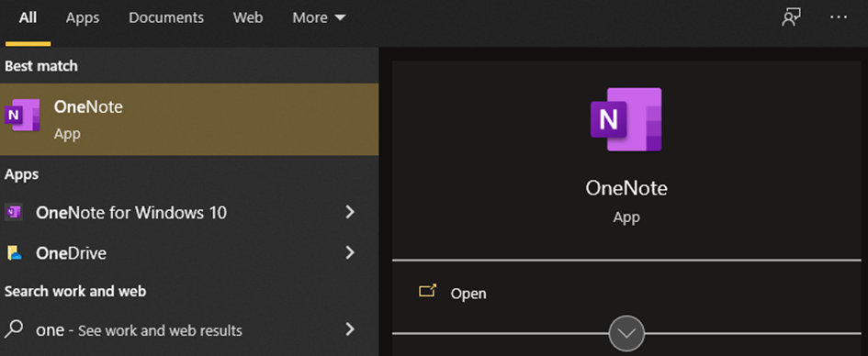Viewport: 868px width, 356px height.
Task: Click the search magnifier icon
Action: click(x=14, y=329)
